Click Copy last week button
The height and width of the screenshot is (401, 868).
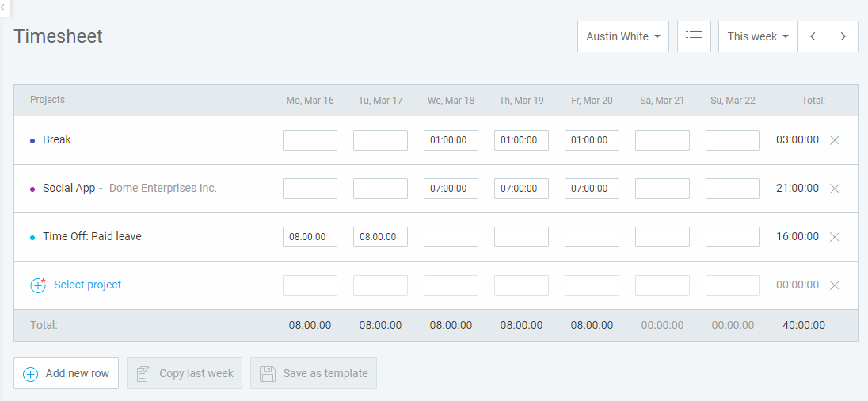tap(185, 373)
